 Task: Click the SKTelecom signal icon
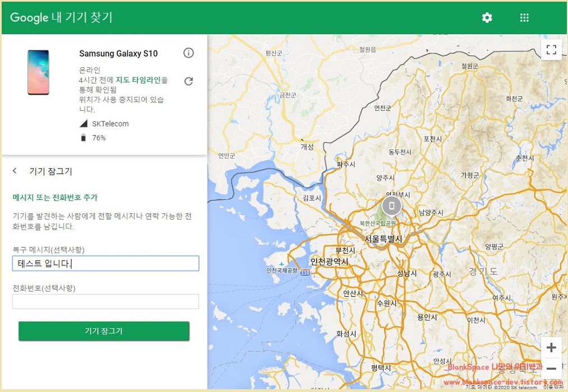pos(84,124)
